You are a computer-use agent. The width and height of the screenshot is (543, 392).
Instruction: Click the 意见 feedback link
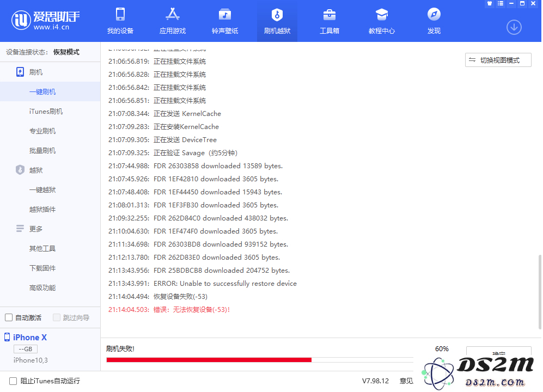406,381
